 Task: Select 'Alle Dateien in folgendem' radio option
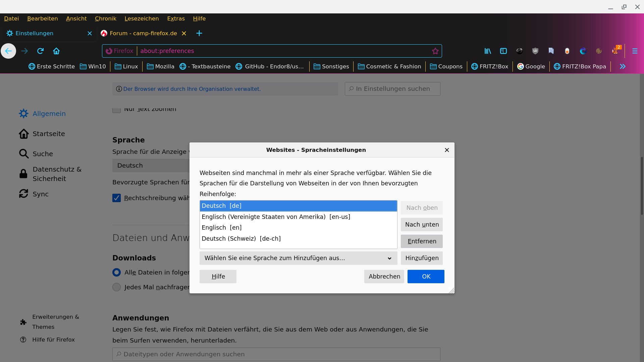[x=116, y=273]
